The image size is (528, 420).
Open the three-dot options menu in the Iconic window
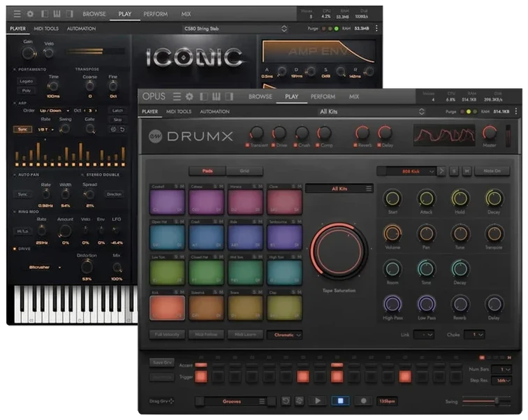[x=376, y=28]
